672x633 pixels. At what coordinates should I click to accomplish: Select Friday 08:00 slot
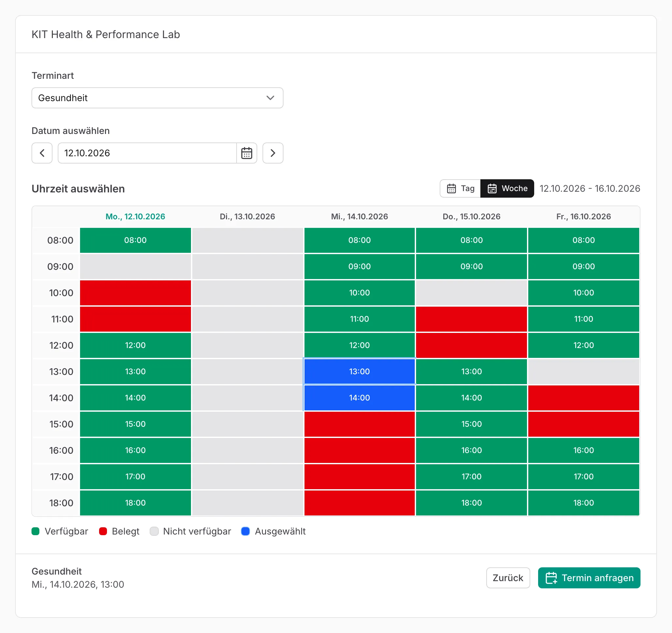click(583, 240)
